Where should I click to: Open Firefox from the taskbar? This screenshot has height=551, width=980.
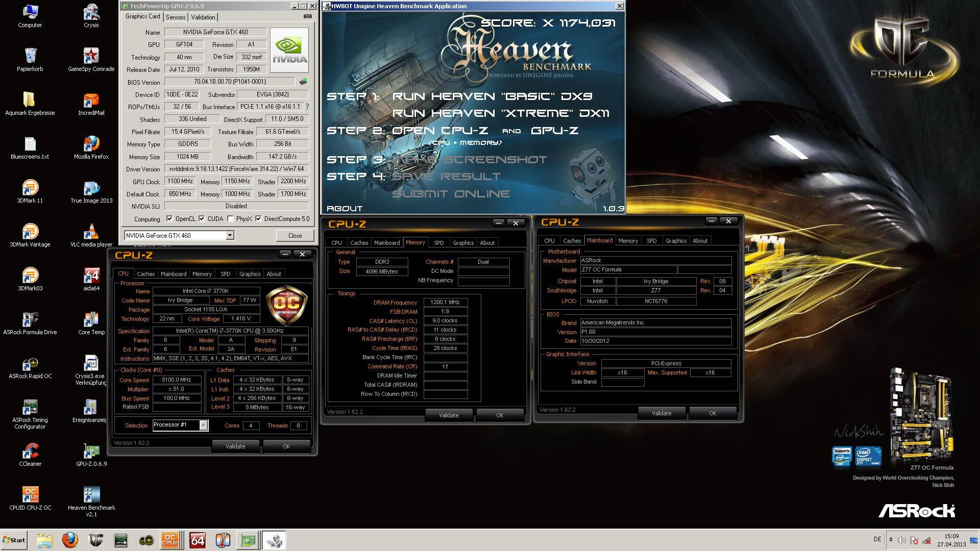70,540
